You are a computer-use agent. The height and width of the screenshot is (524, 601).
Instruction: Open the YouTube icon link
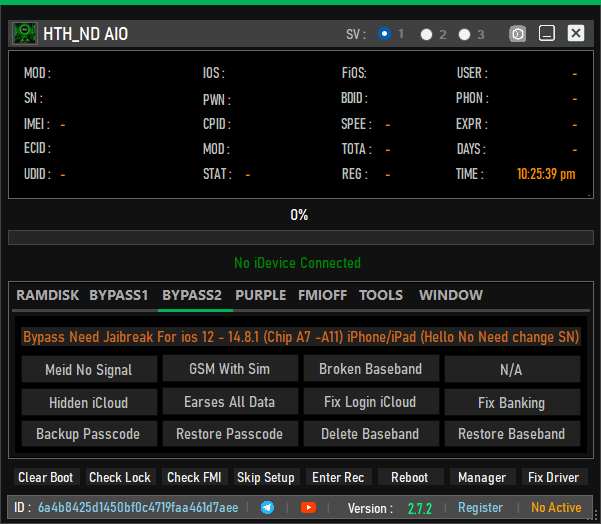coord(308,508)
